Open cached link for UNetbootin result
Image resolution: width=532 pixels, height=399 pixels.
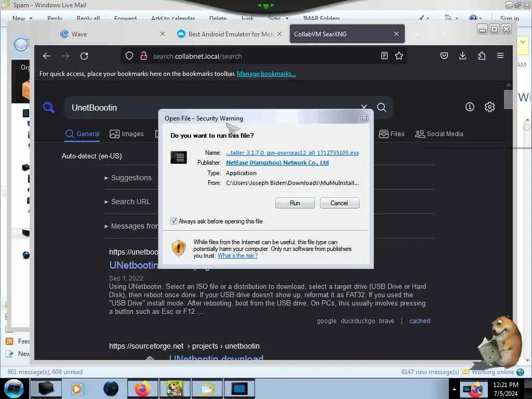(x=420, y=321)
